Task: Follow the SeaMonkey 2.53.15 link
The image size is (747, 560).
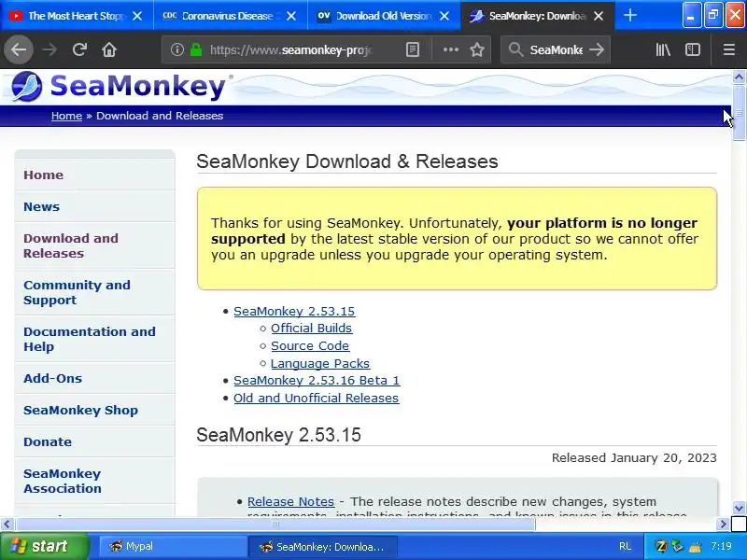Action: pyautogui.click(x=294, y=312)
